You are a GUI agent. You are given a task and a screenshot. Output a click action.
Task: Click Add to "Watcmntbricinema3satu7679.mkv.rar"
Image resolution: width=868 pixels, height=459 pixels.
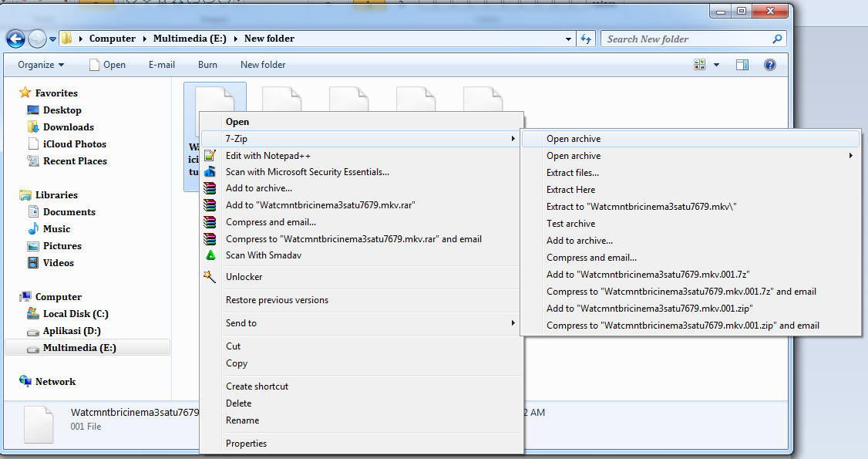click(361, 205)
